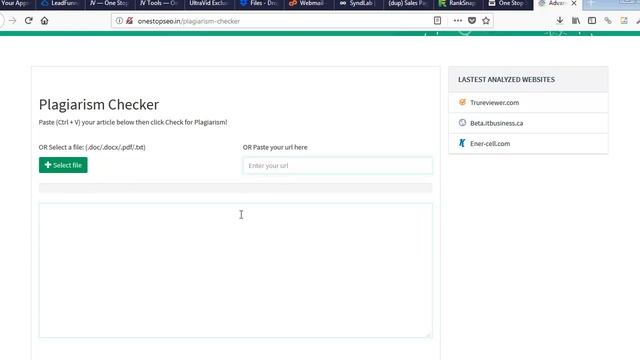The image size is (640, 360).
Task: Click the orange notes extension icon
Action: coord(624,20)
